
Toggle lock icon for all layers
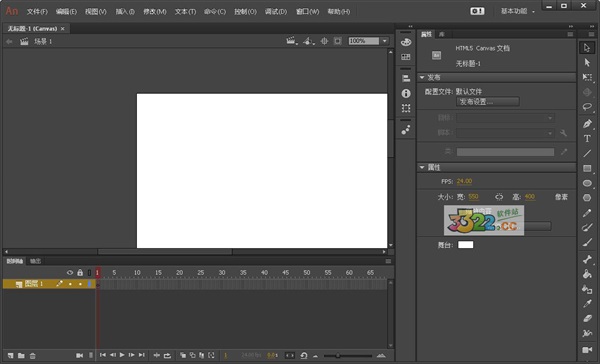coord(80,273)
